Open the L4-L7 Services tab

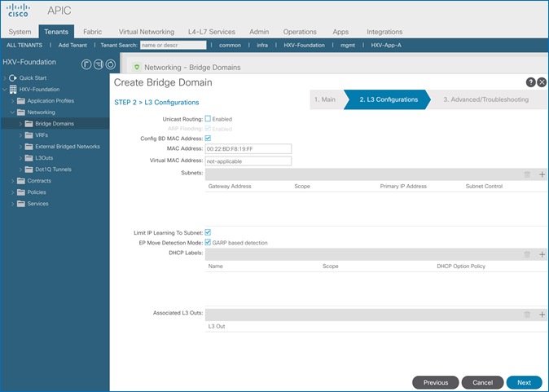tap(212, 32)
